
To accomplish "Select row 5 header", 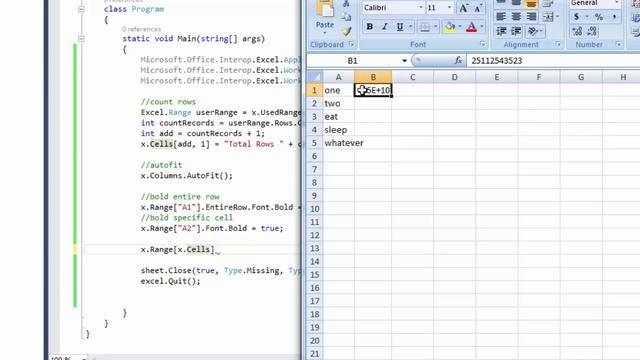I will 314,143.
